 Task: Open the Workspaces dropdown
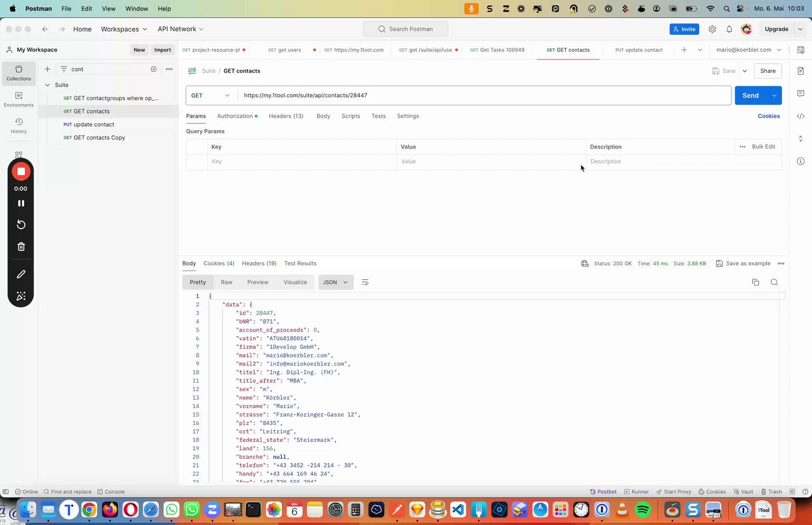124,29
